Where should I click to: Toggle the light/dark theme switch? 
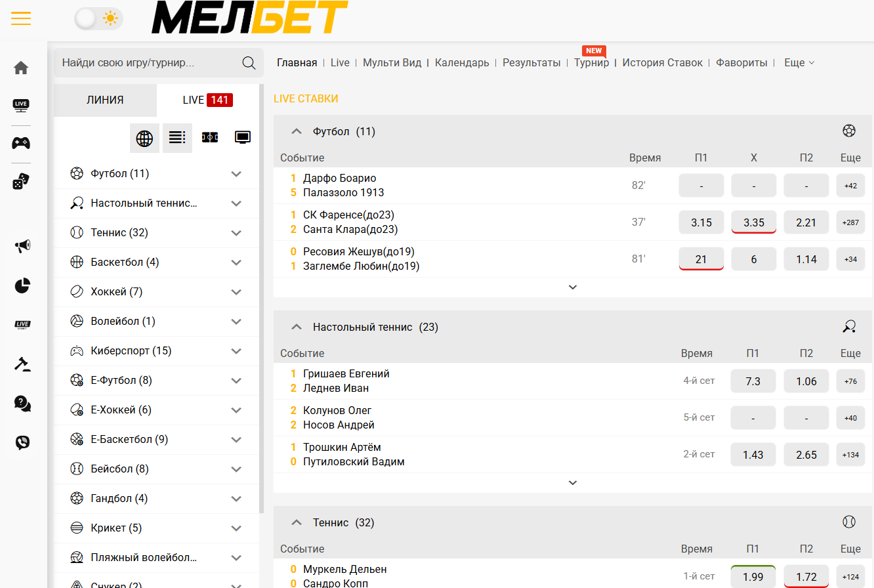tap(98, 18)
